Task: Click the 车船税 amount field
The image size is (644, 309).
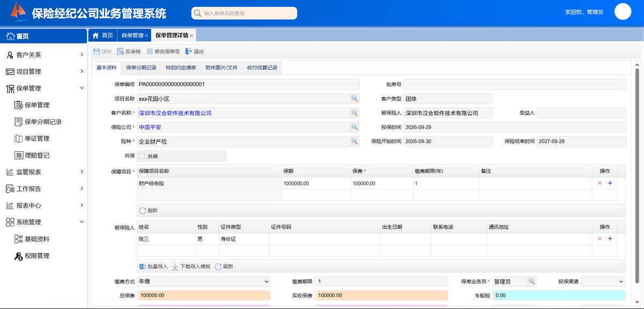Action: point(559,295)
